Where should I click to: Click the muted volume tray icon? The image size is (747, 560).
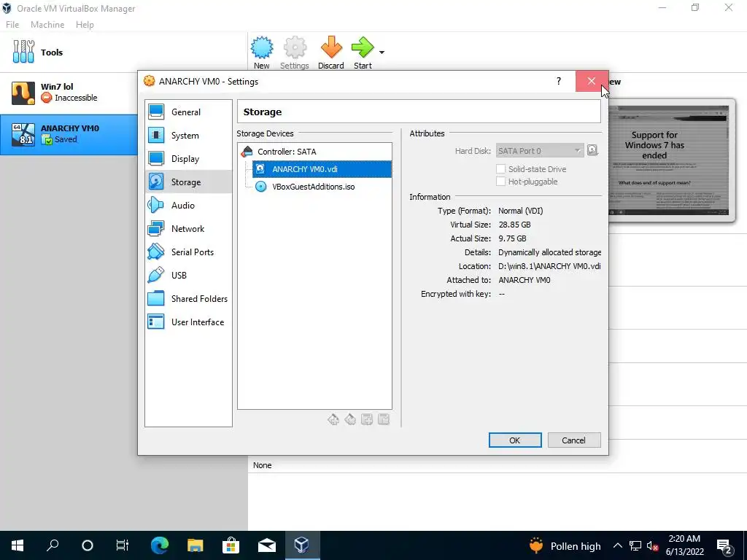[x=652, y=546]
